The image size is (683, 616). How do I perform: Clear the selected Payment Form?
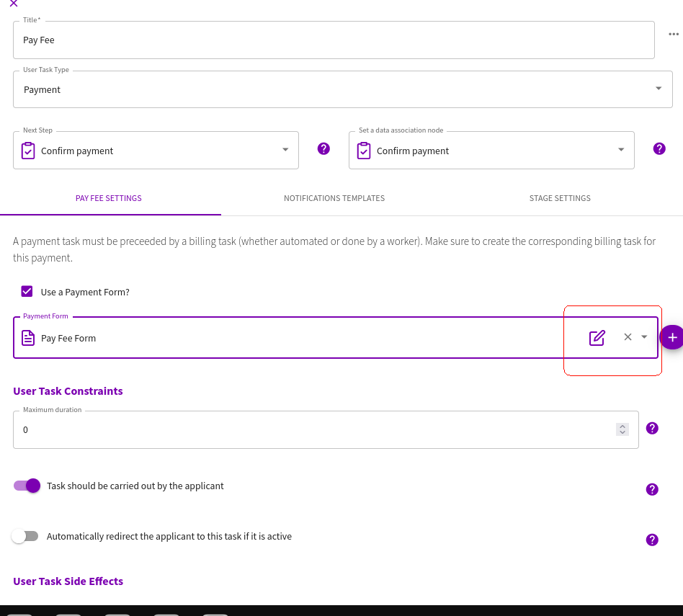(x=628, y=336)
